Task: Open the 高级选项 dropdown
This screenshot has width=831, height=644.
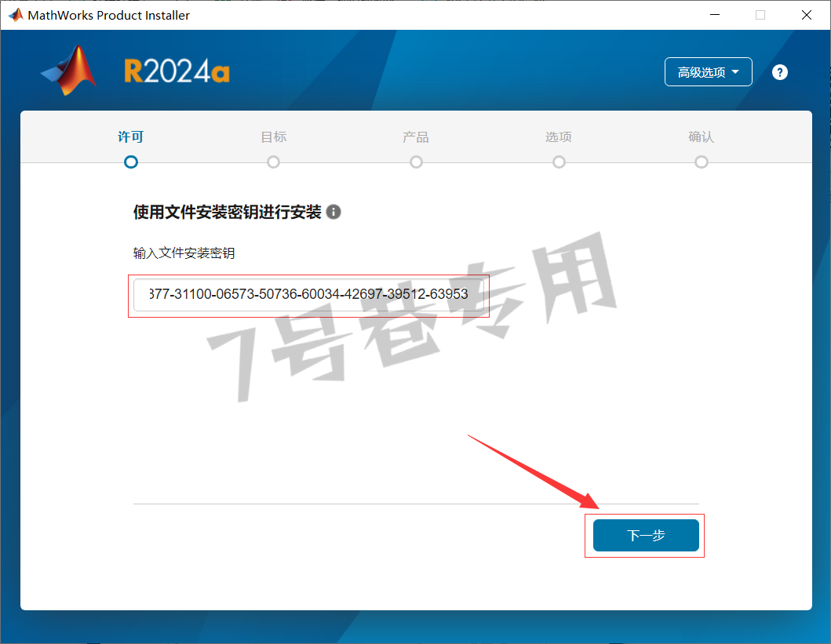Action: click(708, 72)
